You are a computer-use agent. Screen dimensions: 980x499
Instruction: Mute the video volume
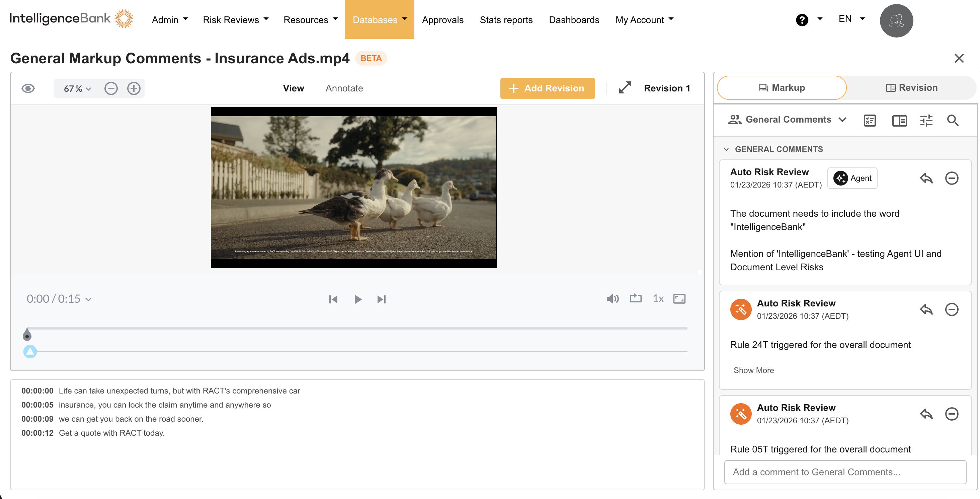click(612, 299)
